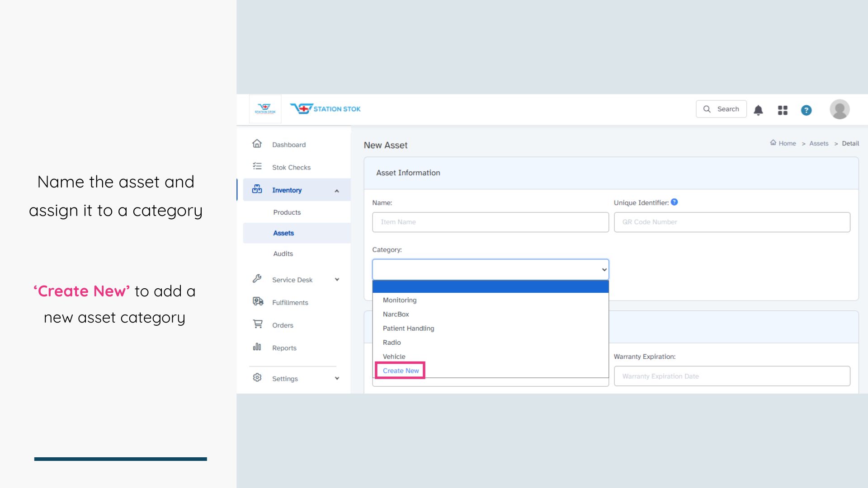Go to Assets breadcrumb link
The height and width of the screenshot is (488, 868).
tap(818, 143)
